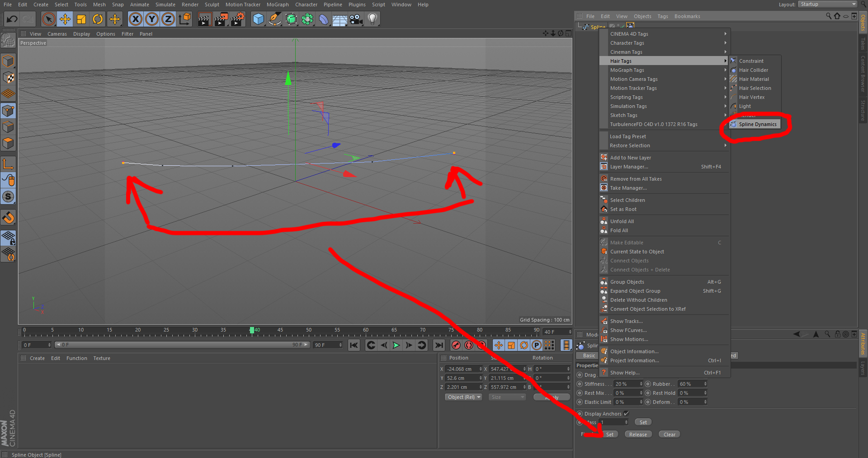868x458 pixels.
Task: Click Load Tag Preset entry
Action: (664, 136)
